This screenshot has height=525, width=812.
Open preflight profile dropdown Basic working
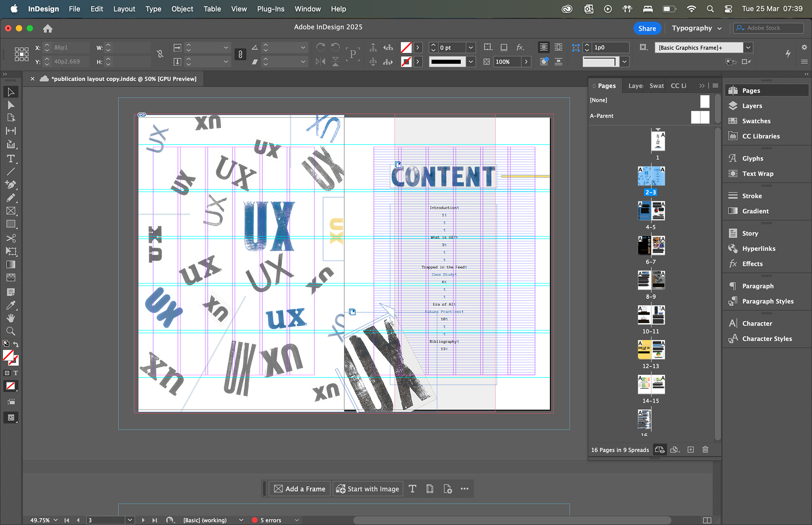coord(241,520)
